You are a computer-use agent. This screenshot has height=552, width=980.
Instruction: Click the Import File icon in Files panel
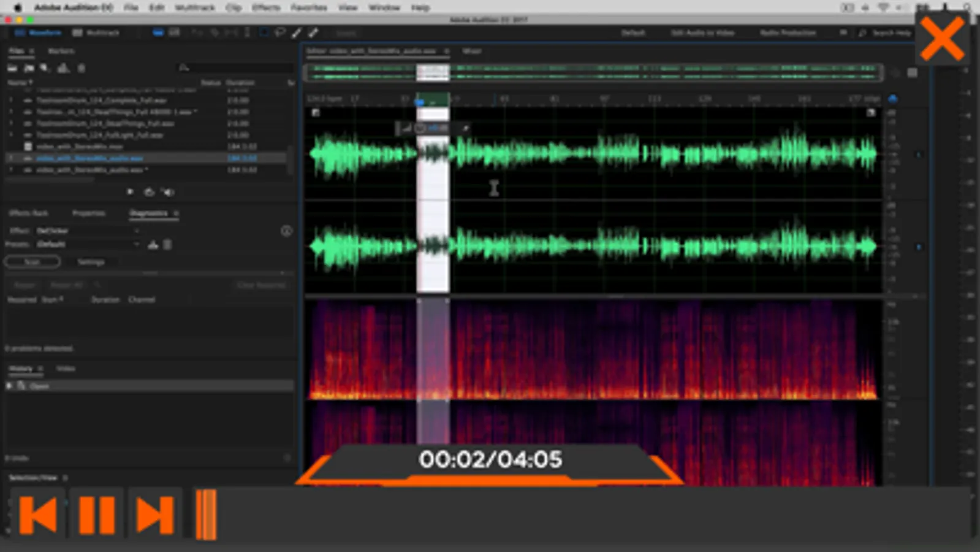29,68
